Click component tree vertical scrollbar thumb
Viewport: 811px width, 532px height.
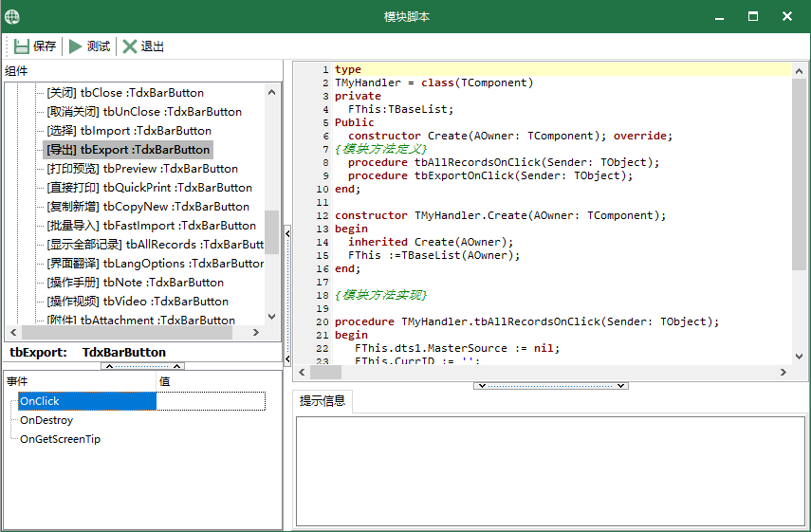coord(272,232)
